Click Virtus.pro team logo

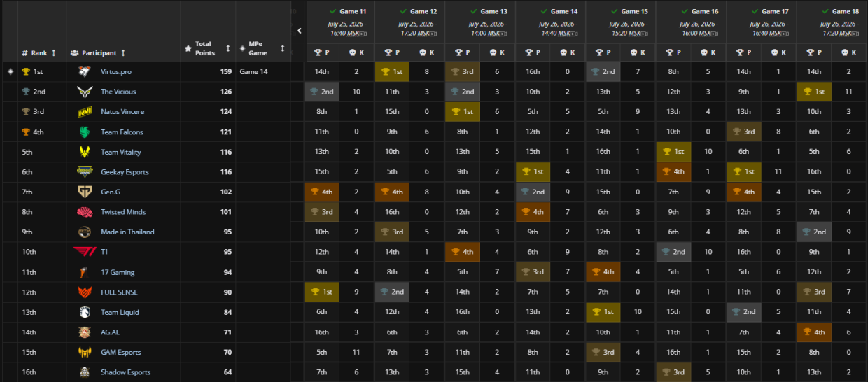tap(84, 71)
